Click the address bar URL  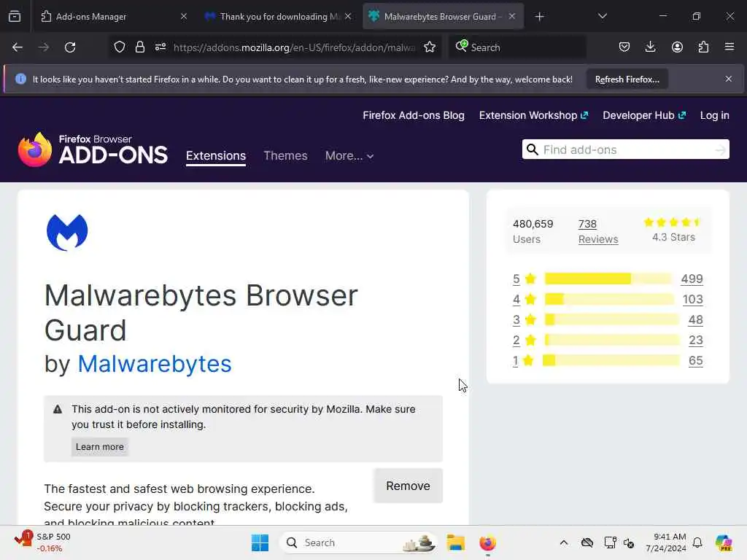[295, 47]
